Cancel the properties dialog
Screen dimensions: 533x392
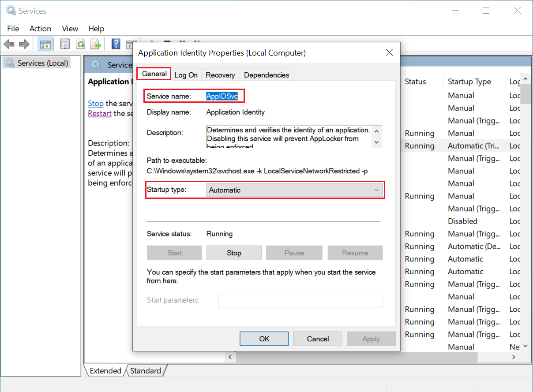318,339
